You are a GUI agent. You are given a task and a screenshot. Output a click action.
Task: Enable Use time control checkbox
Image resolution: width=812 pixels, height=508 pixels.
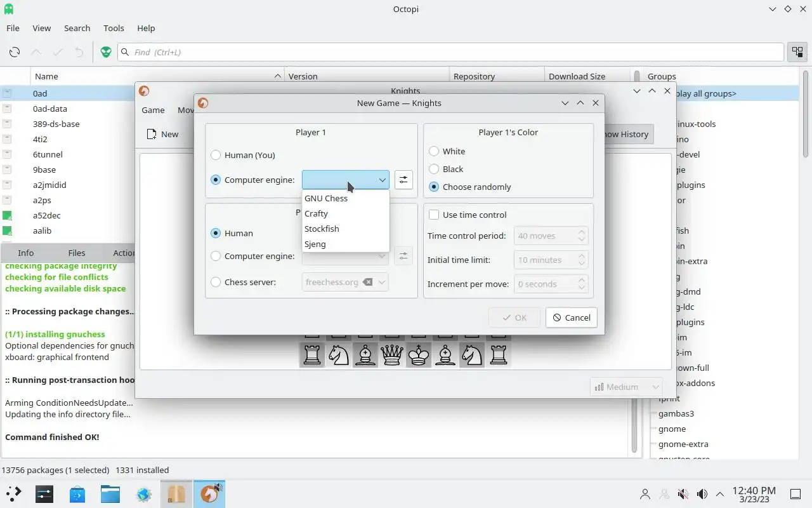click(468, 215)
